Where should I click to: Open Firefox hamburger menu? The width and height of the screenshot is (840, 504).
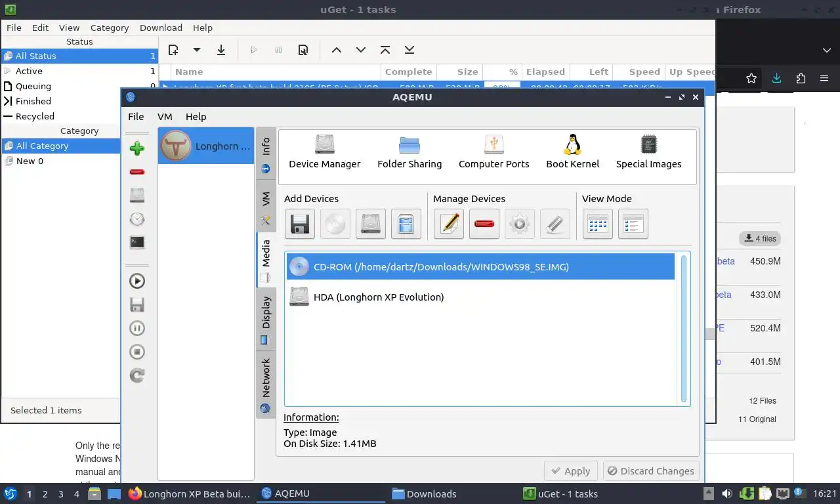coord(824,78)
